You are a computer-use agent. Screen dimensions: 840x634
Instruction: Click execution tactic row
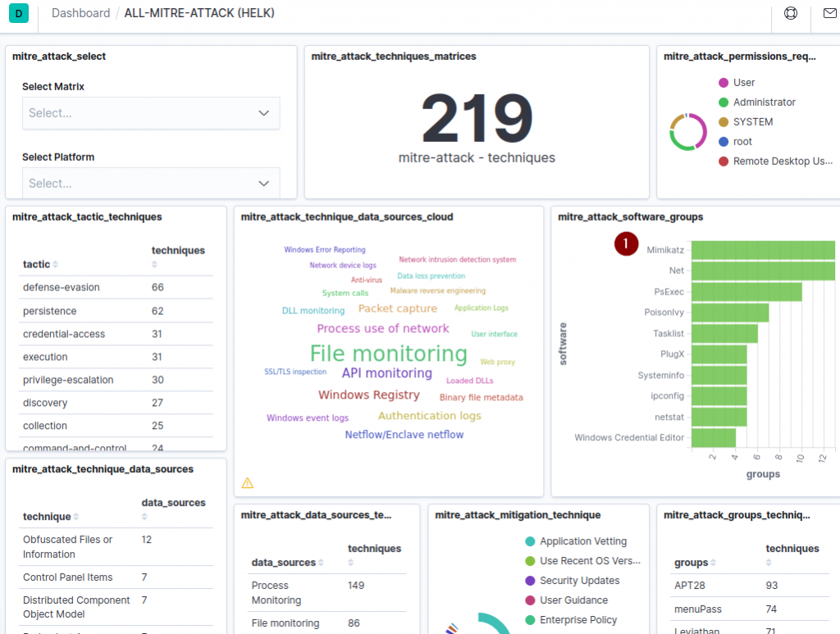[116, 357]
